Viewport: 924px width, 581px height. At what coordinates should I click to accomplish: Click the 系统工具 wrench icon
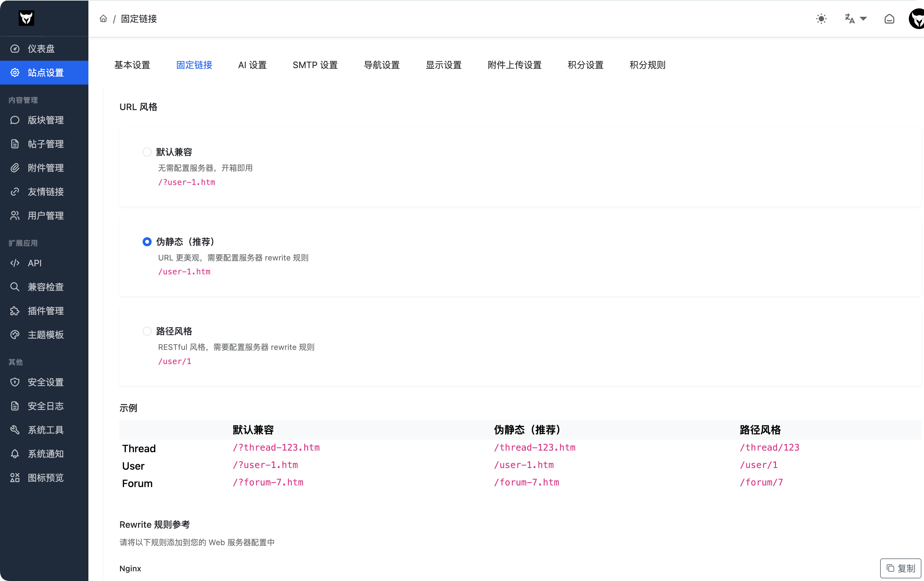[x=15, y=430]
